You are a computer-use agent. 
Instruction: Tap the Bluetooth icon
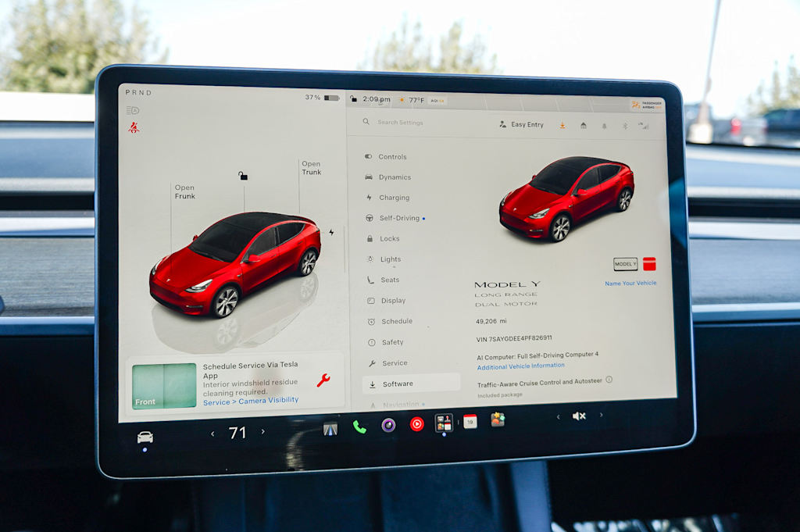tap(625, 126)
